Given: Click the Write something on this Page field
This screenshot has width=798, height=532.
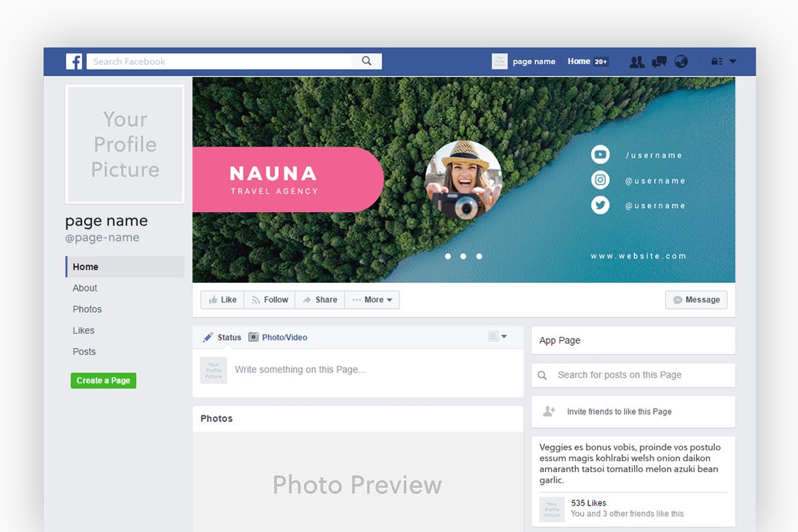Looking at the screenshot, I should coord(300,369).
